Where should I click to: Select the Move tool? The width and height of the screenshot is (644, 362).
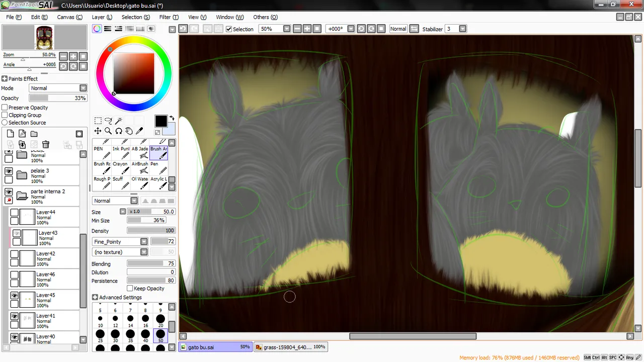(98, 131)
